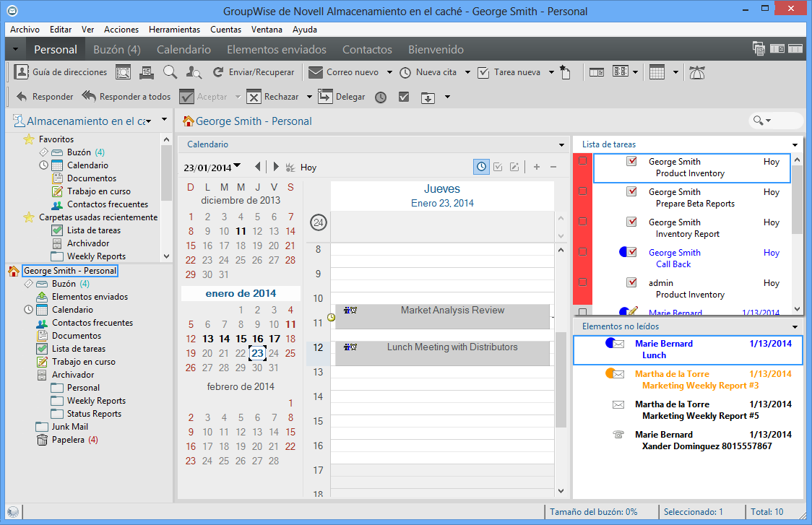
Task: Click the red-column square for Inventory Report
Action: pyautogui.click(x=582, y=222)
